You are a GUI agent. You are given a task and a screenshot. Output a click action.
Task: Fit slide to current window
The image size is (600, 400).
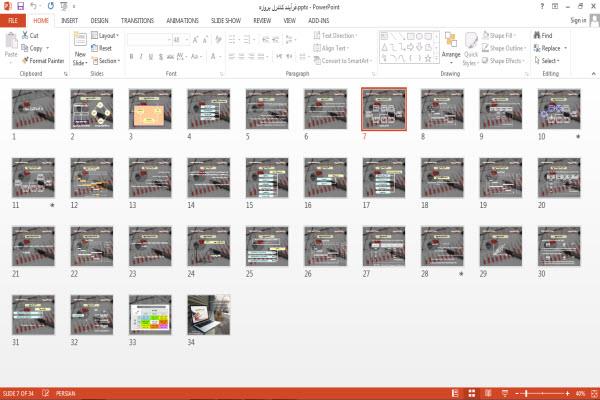(595, 393)
